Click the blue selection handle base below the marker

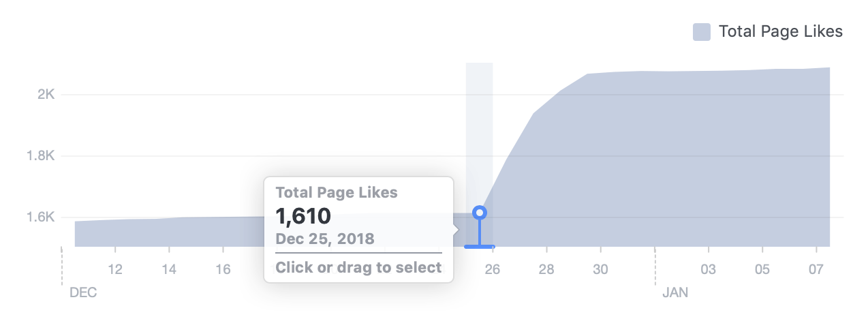point(480,246)
